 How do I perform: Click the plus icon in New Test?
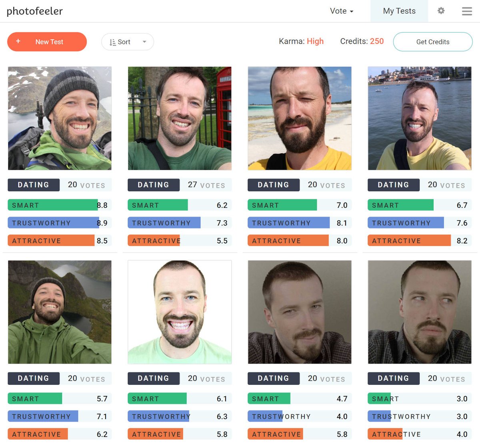(18, 41)
